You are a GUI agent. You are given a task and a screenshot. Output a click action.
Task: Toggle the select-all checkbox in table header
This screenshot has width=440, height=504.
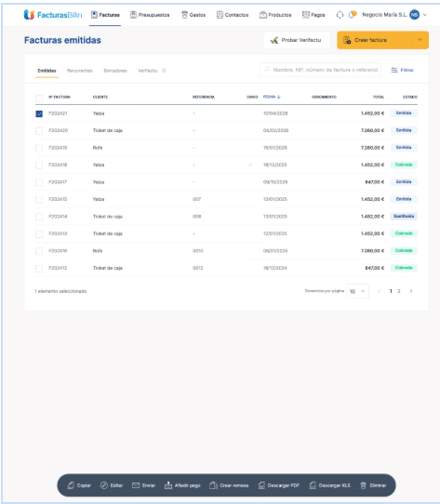[x=39, y=99]
